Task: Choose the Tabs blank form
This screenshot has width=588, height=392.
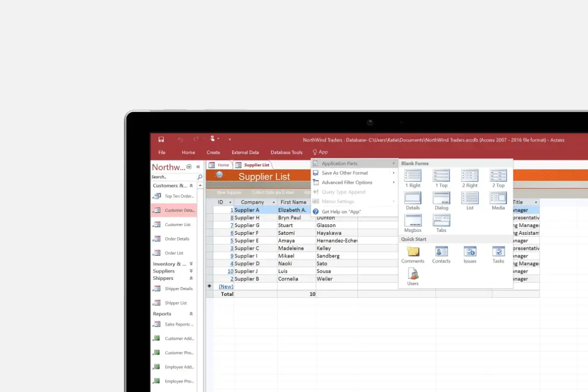Action: pos(441,223)
